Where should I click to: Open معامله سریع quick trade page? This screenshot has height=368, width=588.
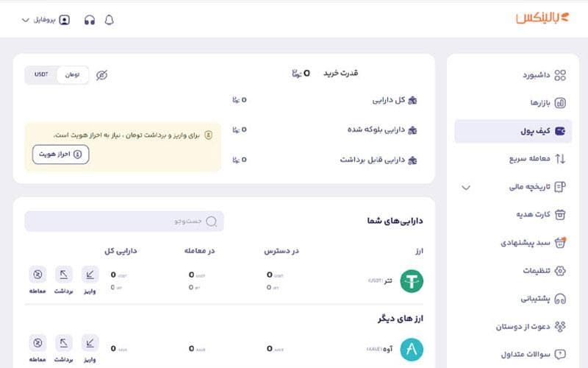coord(524,158)
